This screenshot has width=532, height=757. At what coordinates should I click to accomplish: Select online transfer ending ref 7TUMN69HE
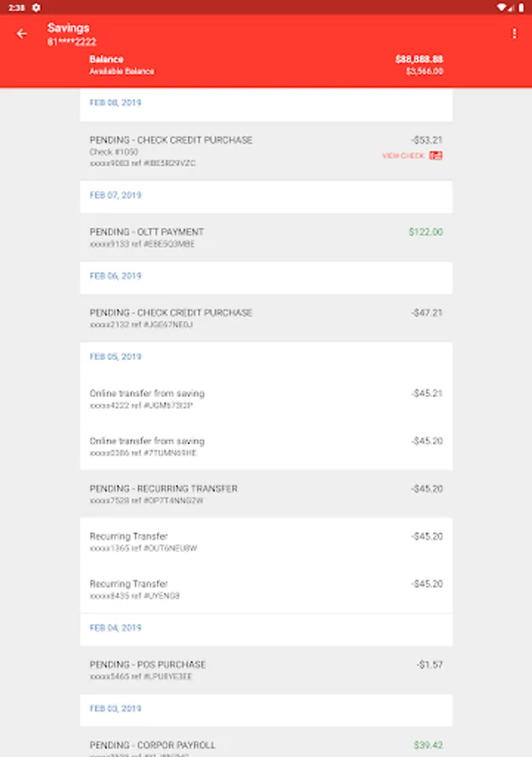click(266, 446)
